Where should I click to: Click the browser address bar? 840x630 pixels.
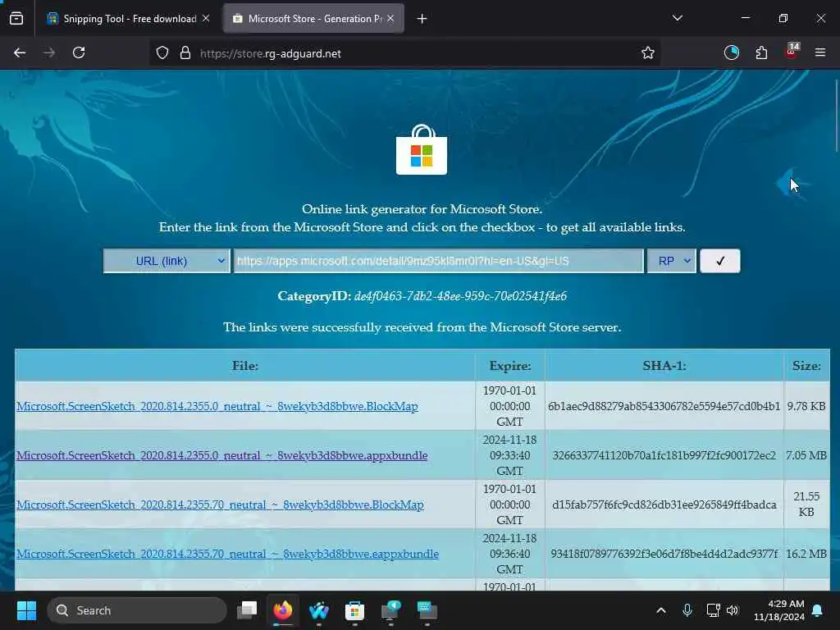click(x=407, y=53)
